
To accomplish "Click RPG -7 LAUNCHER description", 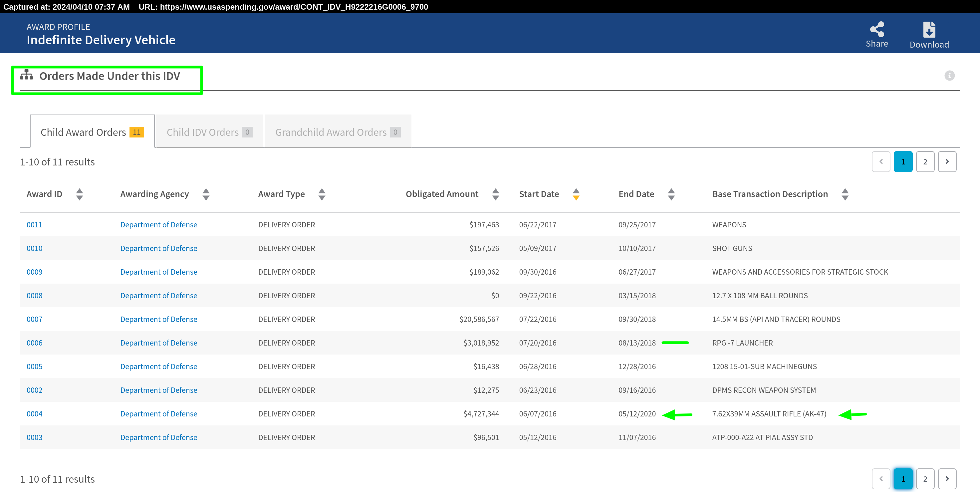I will (x=742, y=343).
